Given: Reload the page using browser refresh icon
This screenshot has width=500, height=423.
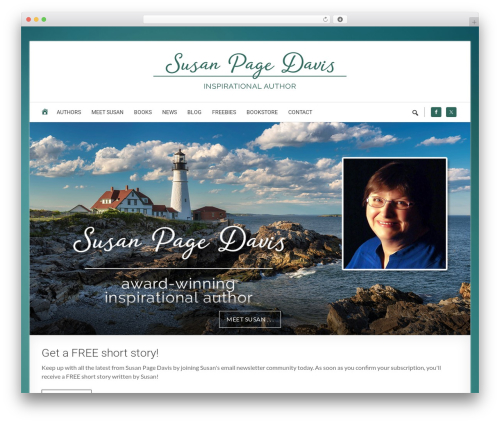Looking at the screenshot, I should click(x=325, y=19).
